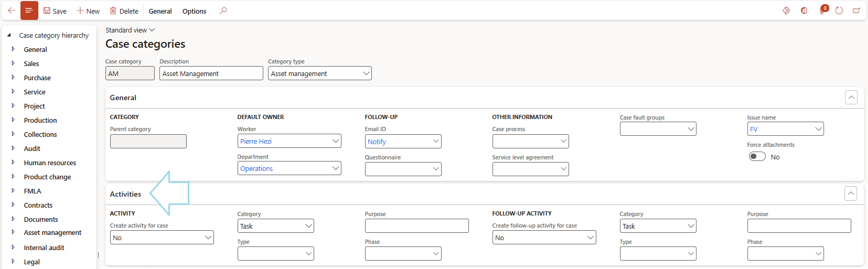Toggle the Force attachments switch
This screenshot has height=269, width=868.
click(x=757, y=156)
